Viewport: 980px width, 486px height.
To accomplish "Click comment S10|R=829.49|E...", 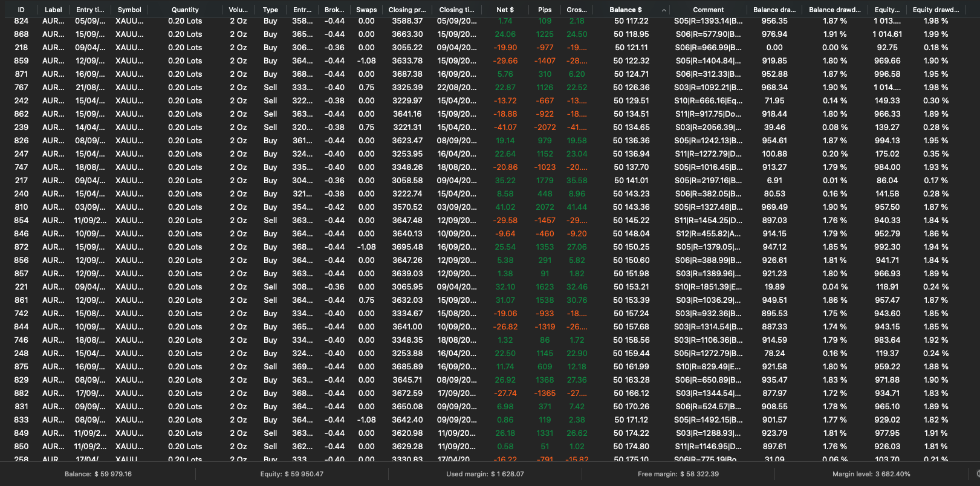I will [x=709, y=367].
